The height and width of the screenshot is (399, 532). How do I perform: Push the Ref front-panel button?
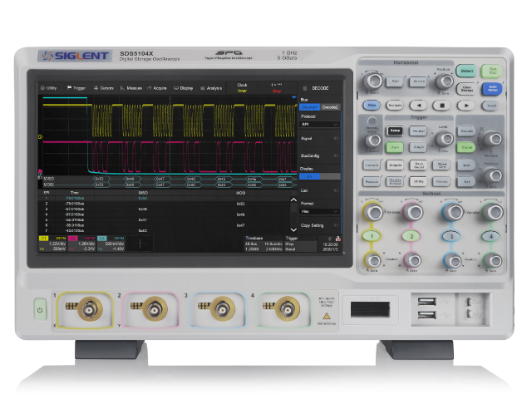(x=466, y=181)
